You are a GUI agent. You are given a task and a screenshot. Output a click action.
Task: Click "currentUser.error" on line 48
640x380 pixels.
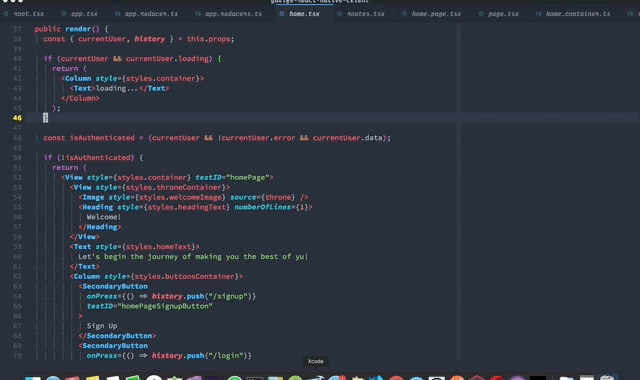click(258, 138)
